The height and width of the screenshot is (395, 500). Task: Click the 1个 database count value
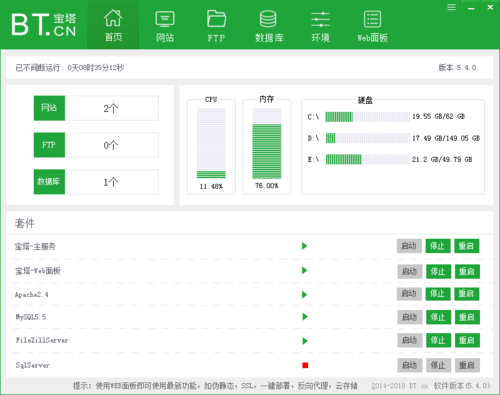pos(111,182)
